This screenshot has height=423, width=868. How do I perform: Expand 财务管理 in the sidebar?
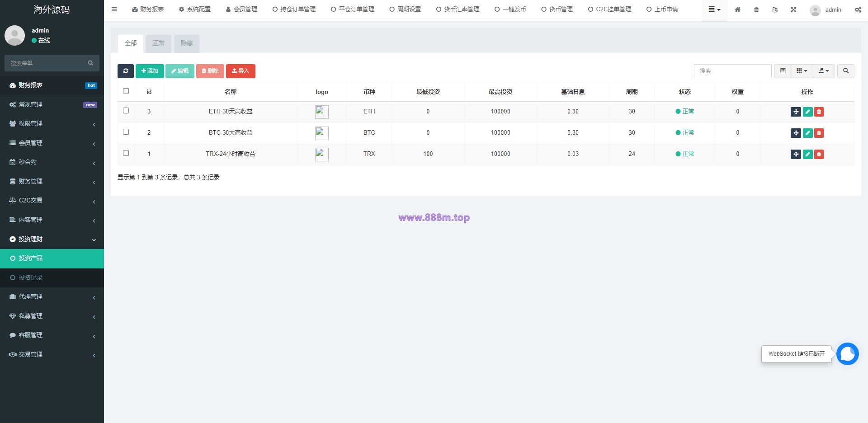(x=52, y=181)
